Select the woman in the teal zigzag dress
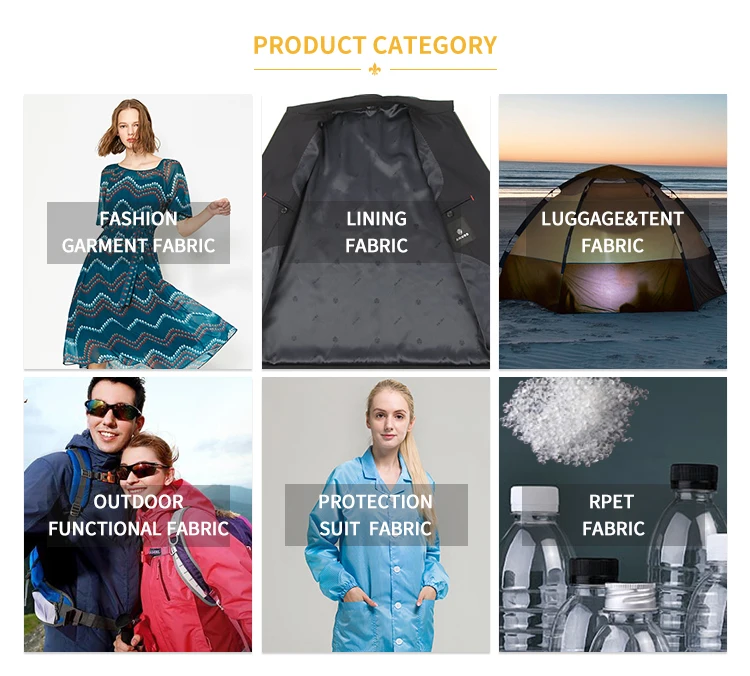This screenshot has width=750, height=676. pyautogui.click(x=148, y=234)
